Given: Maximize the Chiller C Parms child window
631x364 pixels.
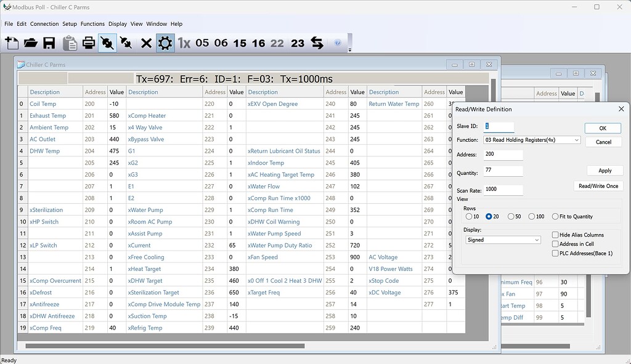Looking at the screenshot, I should click(x=471, y=64).
